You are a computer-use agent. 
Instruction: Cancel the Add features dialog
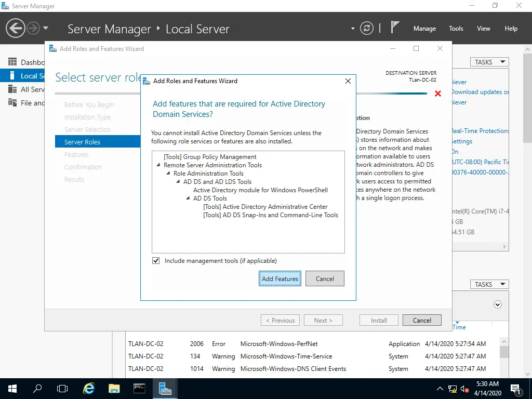[325, 278]
